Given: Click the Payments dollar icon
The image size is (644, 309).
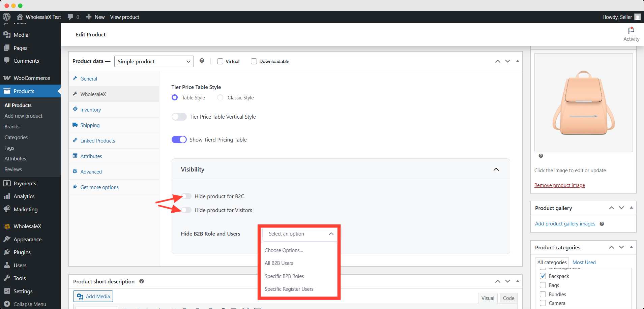Looking at the screenshot, I should [7, 183].
